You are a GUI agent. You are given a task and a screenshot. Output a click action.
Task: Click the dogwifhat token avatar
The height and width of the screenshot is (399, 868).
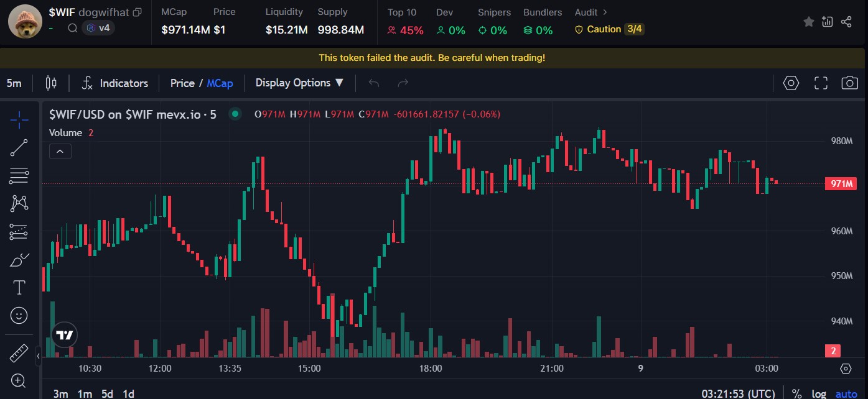(25, 21)
